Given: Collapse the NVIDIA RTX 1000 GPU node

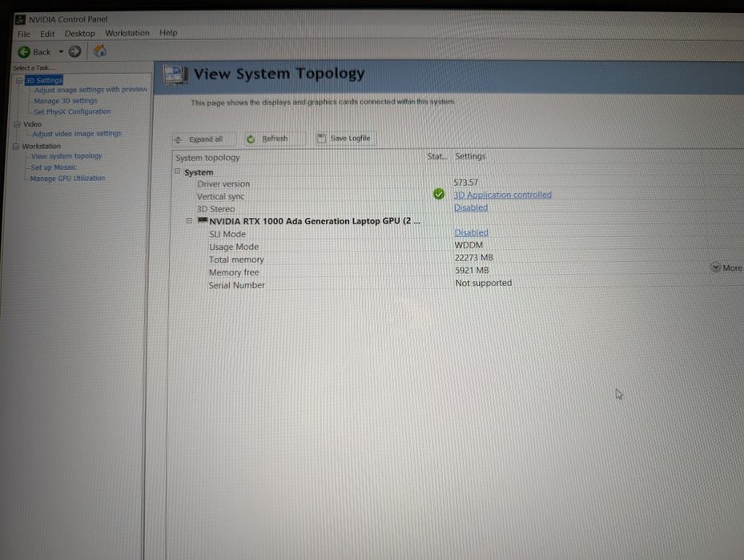Looking at the screenshot, I should coord(189,220).
